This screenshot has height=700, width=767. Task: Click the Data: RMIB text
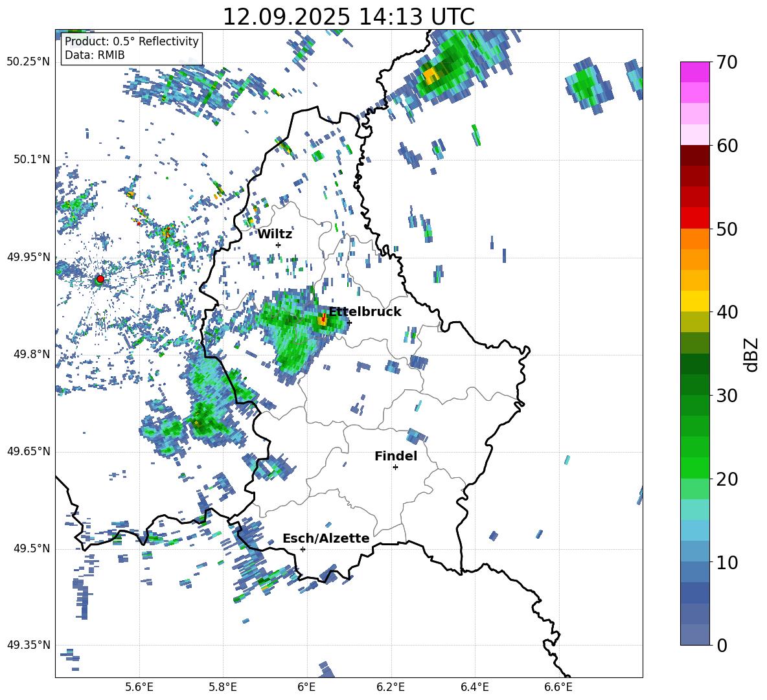tap(95, 55)
